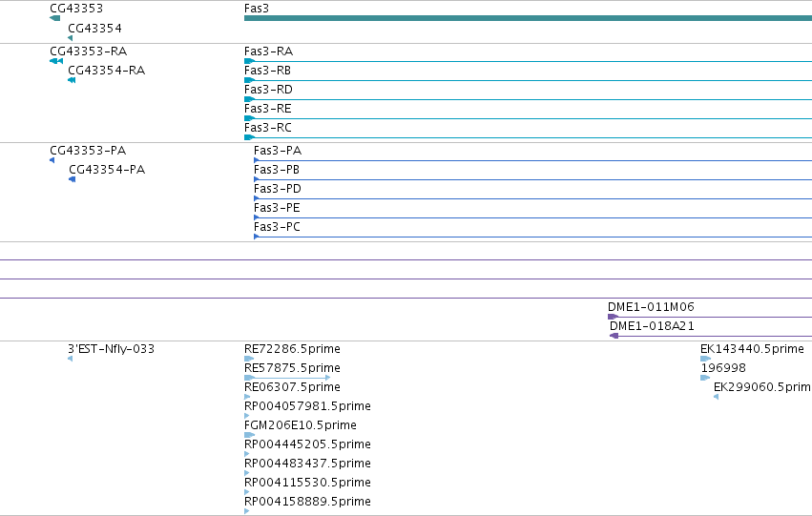Select the Fas3-RE transcript label
Viewport: 812px width, 516px height.
click(268, 109)
